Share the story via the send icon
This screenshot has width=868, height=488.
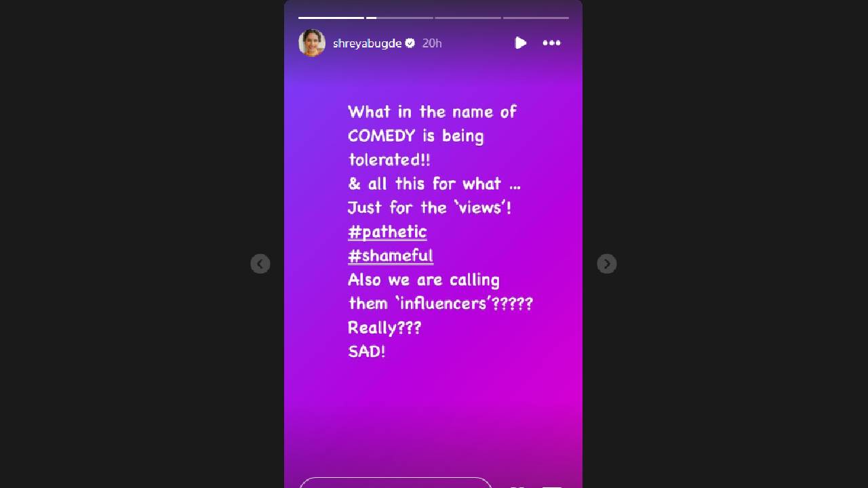pos(552,487)
